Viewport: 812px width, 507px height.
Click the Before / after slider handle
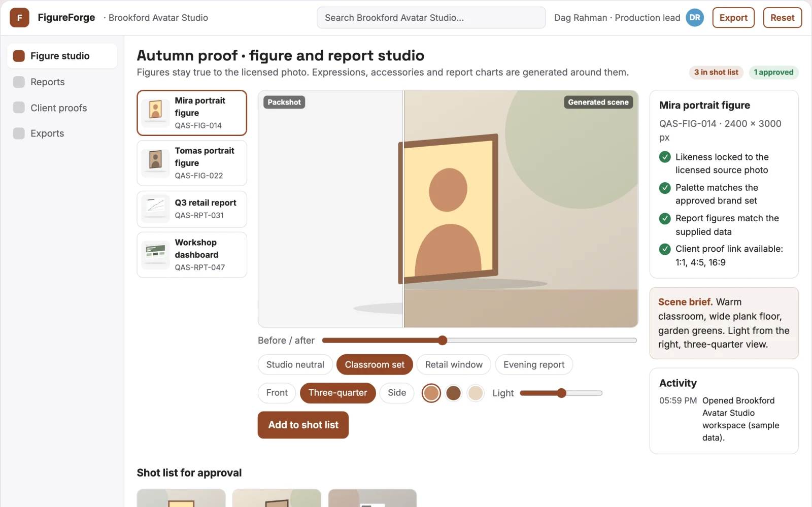443,341
